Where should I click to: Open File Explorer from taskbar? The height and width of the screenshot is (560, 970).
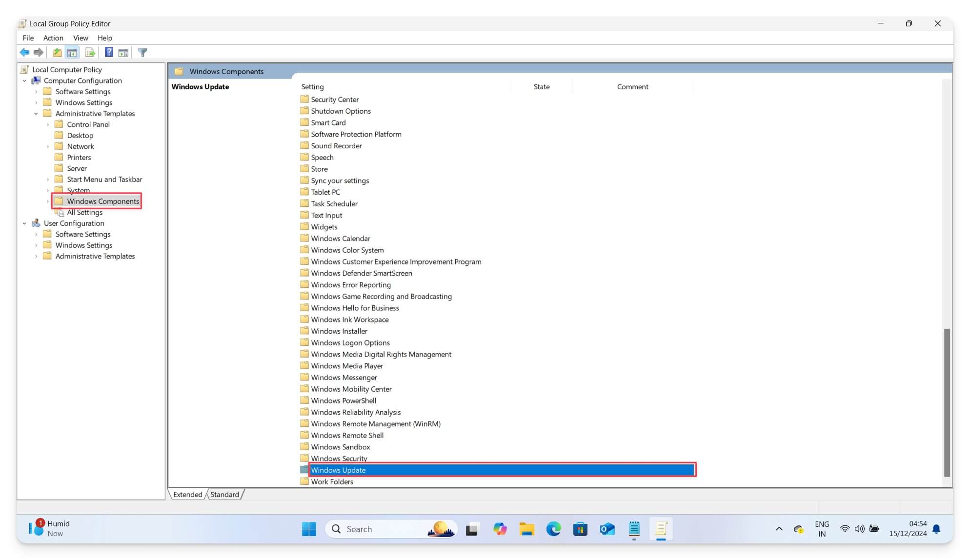point(526,529)
